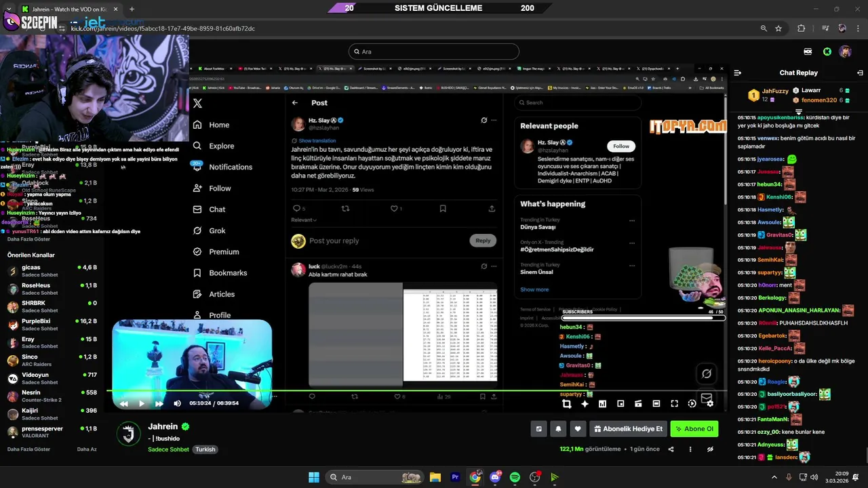The width and height of the screenshot is (868, 488).
Task: Click the sparkle icon in player controls
Action: tap(585, 403)
